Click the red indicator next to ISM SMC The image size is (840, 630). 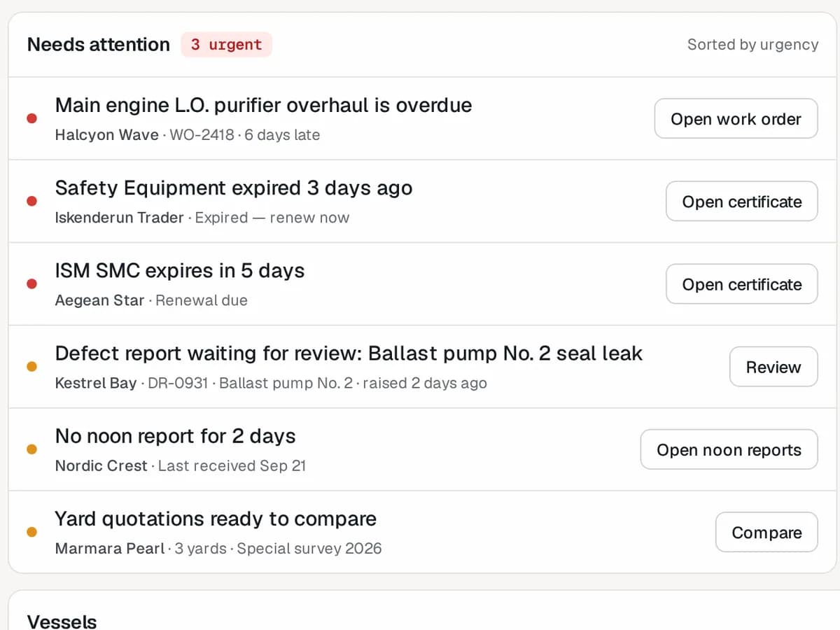pos(31,283)
